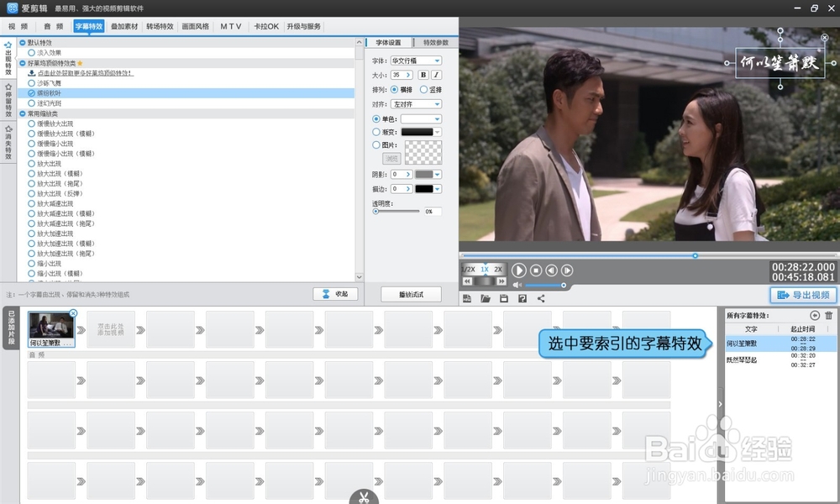Collapse the 常用缩放类 category
Screen dimensions: 840x504
coord(23,113)
